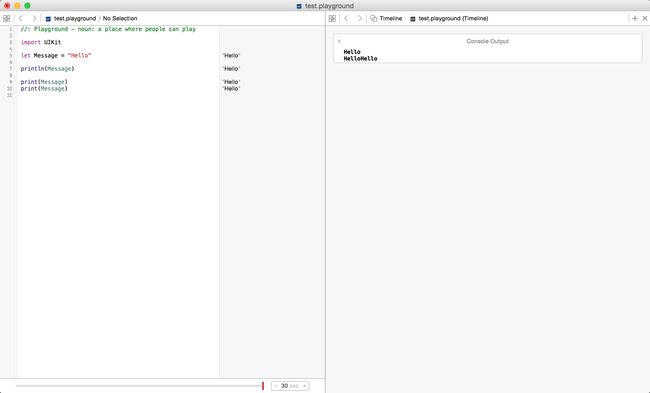Click the "Hello" result for line 5
650x393 pixels.
pyautogui.click(x=231, y=56)
